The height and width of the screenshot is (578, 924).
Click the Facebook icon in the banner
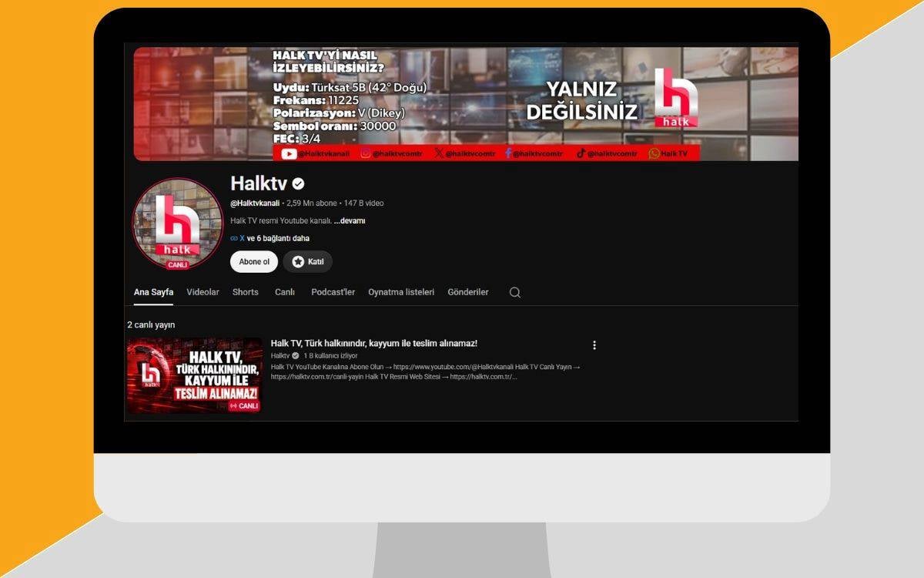[x=508, y=153]
